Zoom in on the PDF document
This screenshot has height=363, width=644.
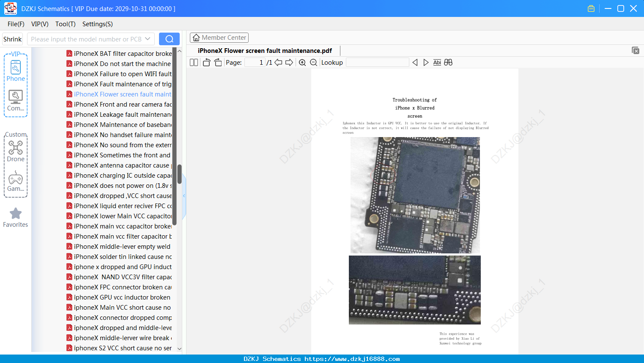coord(302,63)
